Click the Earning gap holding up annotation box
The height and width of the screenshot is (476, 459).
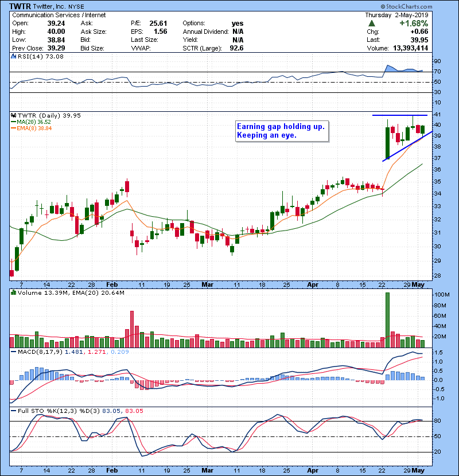click(282, 131)
